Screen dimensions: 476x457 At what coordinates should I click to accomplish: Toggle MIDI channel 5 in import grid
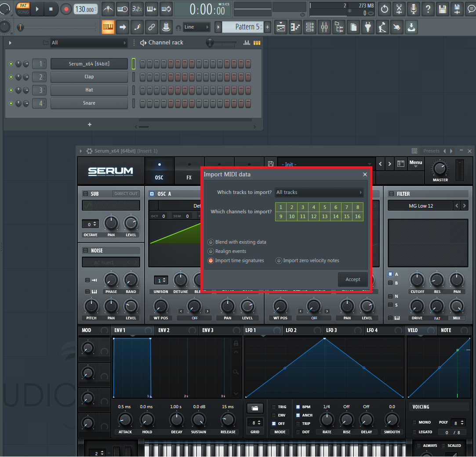(325, 207)
